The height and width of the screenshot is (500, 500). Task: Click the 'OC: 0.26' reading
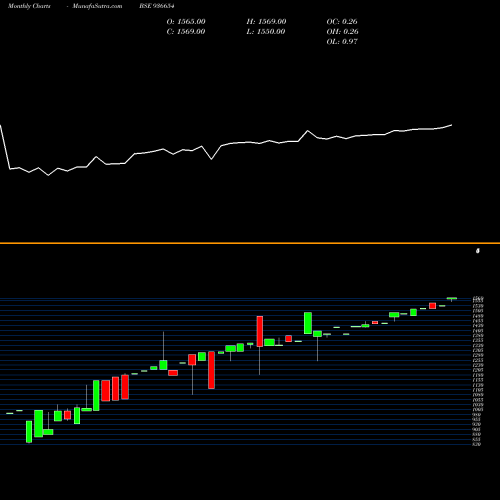tap(342, 22)
